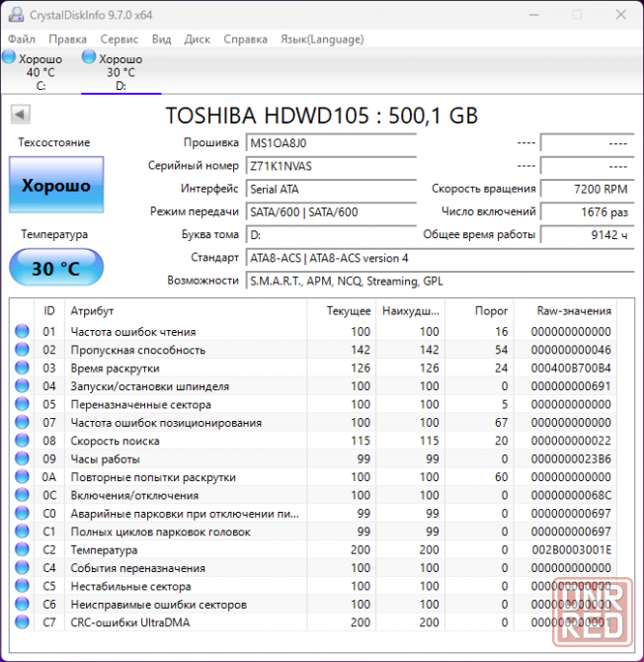Open the Язык(Language) menu
The image size is (644, 662).
[x=322, y=40]
